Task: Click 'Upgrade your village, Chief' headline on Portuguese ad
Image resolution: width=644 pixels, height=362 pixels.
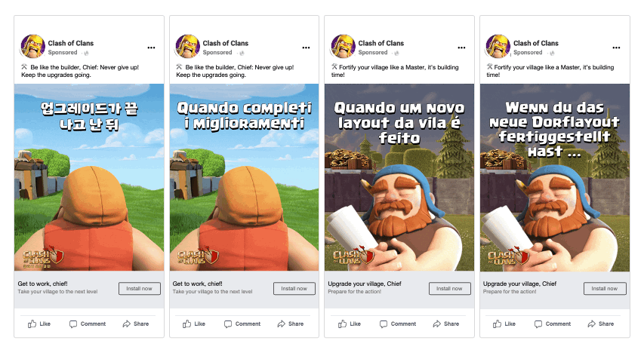Action: pyautogui.click(x=365, y=284)
